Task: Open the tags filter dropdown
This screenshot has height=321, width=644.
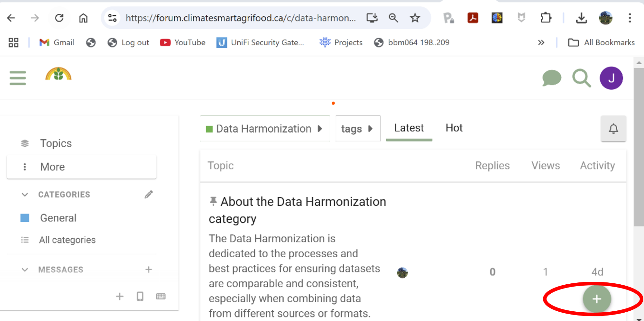Action: (x=358, y=129)
